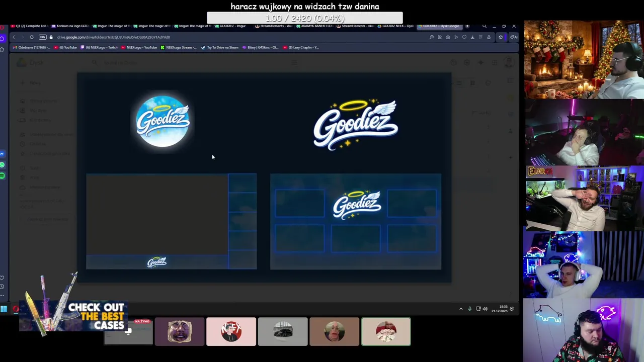Expand the system tray hidden icons chevron
Viewport: 644px width, 362px height.
[x=461, y=309]
